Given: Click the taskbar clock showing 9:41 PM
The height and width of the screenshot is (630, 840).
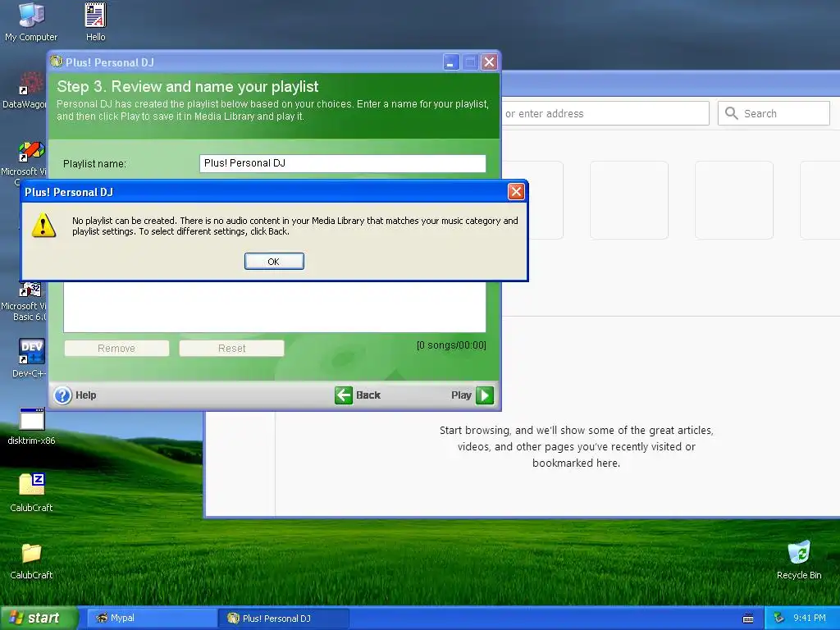Looking at the screenshot, I should tap(810, 619).
